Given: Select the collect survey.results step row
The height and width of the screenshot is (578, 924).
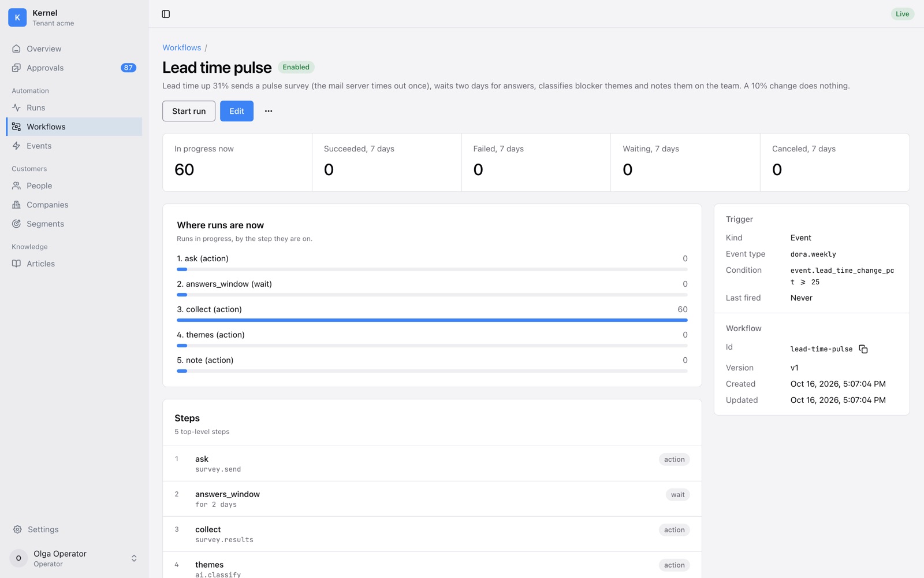Looking at the screenshot, I should [x=432, y=534].
